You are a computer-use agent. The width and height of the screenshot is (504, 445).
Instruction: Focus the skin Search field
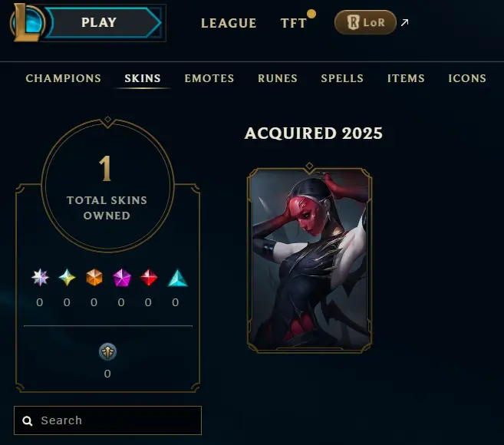[107, 420]
